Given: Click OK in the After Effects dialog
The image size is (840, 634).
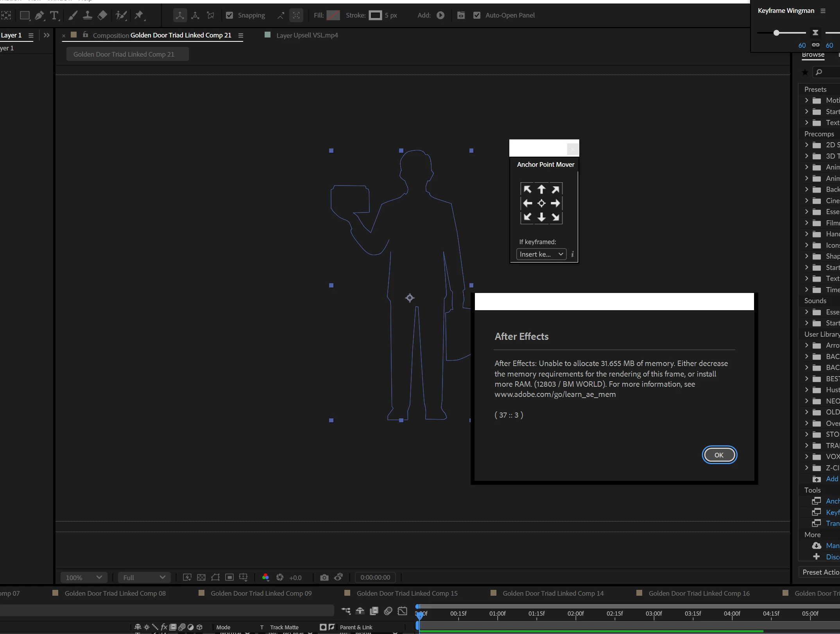Looking at the screenshot, I should tap(719, 455).
